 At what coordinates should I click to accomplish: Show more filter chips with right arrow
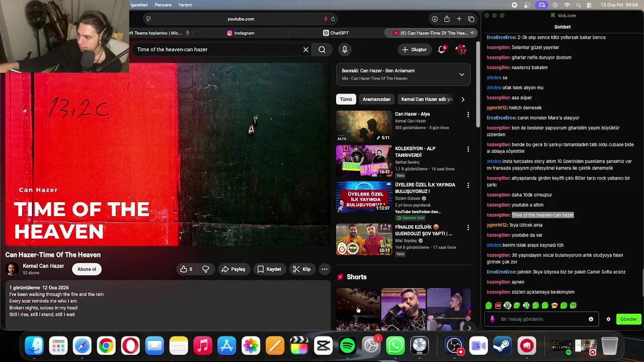(x=463, y=100)
